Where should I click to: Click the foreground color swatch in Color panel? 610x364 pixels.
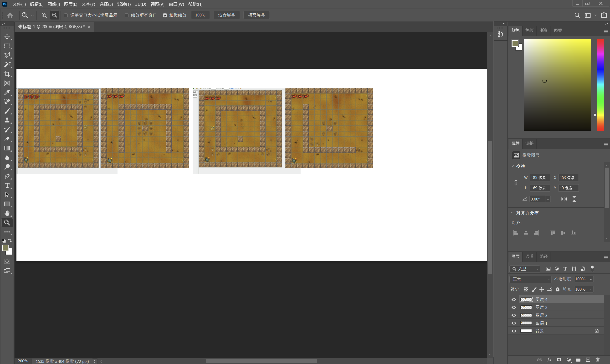coord(515,43)
